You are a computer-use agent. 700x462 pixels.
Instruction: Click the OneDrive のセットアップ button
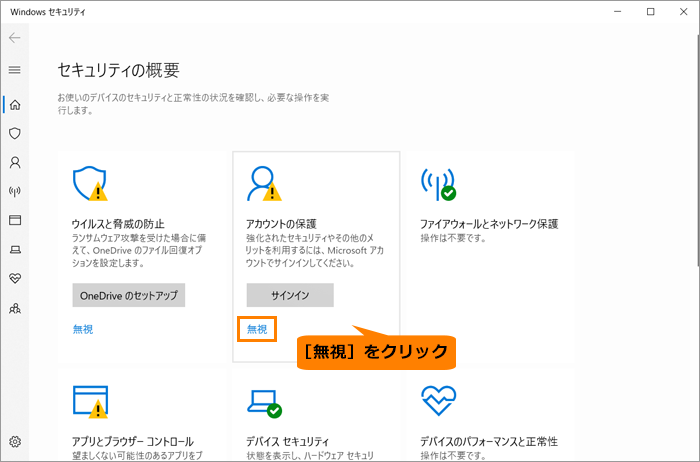pos(129,295)
